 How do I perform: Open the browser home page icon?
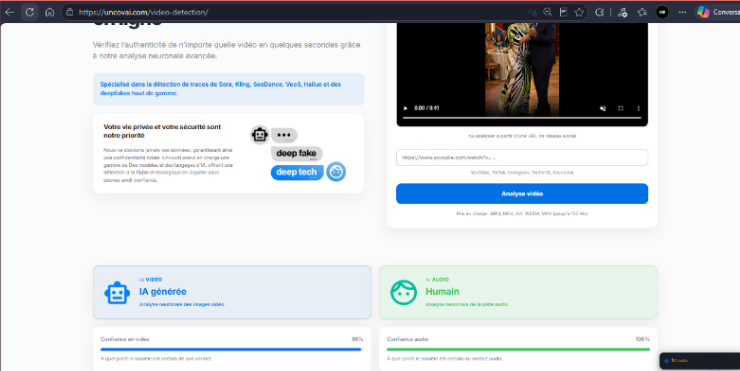pos(50,12)
